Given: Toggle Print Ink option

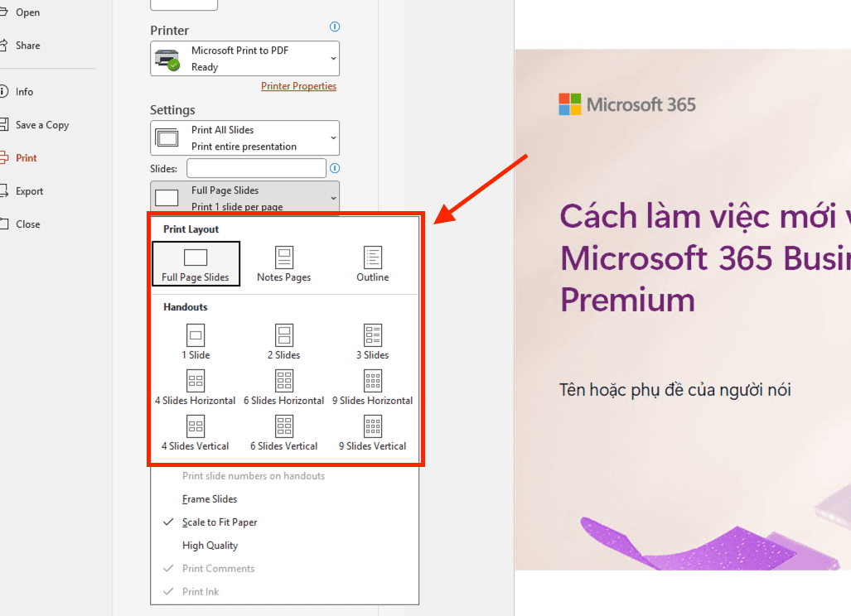Looking at the screenshot, I should (284, 592).
